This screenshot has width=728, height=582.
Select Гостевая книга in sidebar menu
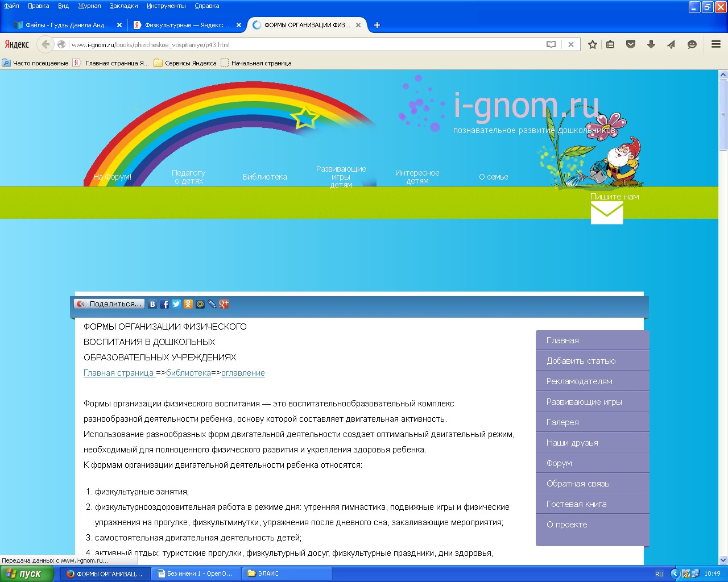[593, 504]
